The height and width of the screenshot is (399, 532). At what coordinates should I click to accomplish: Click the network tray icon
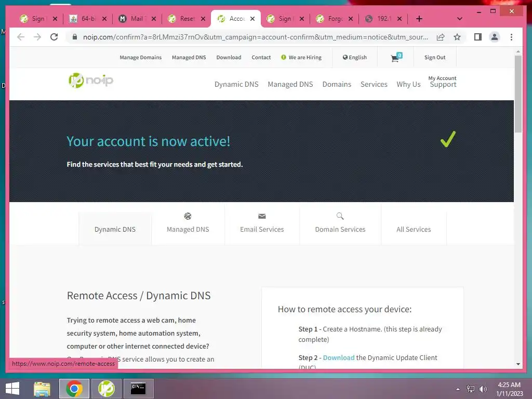pyautogui.click(x=471, y=389)
